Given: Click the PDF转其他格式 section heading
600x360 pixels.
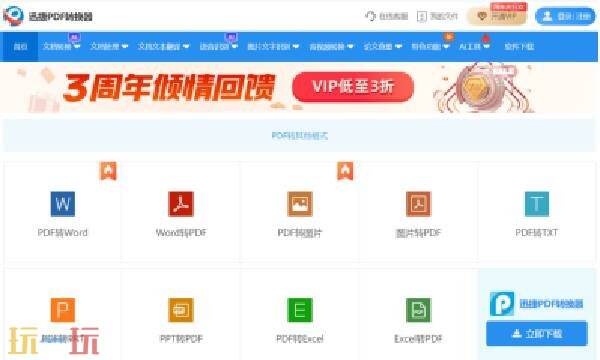Looking at the screenshot, I should coord(300,135).
